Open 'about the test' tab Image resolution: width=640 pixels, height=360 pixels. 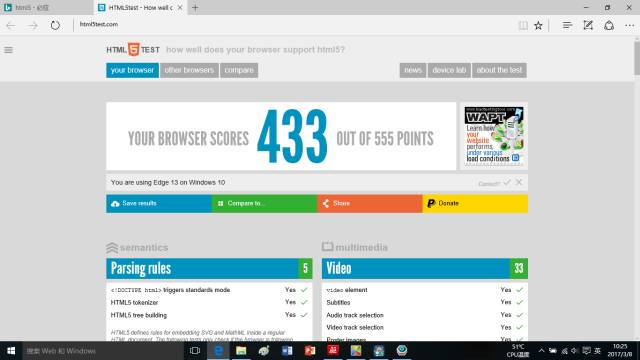499,70
